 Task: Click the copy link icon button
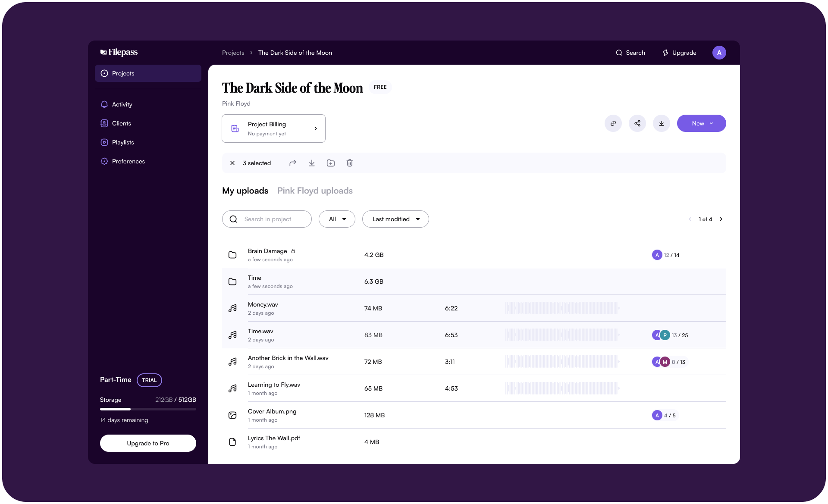coord(613,123)
